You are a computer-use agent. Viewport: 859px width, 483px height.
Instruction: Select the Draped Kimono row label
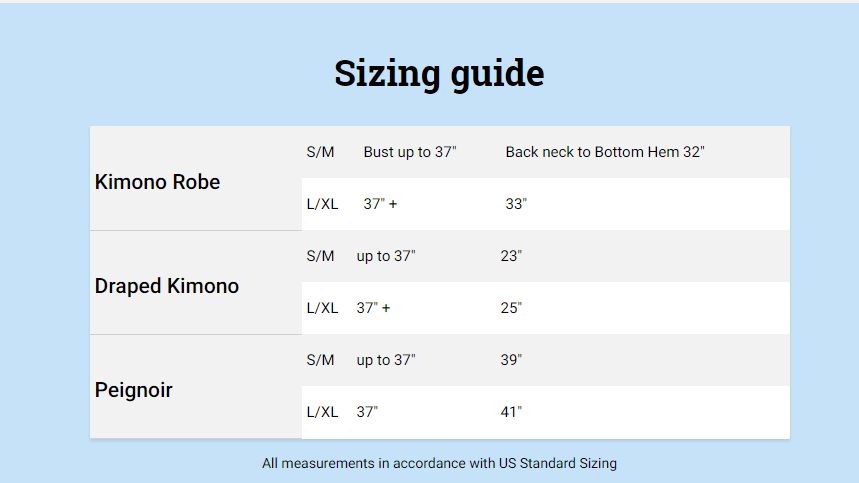[x=166, y=286]
